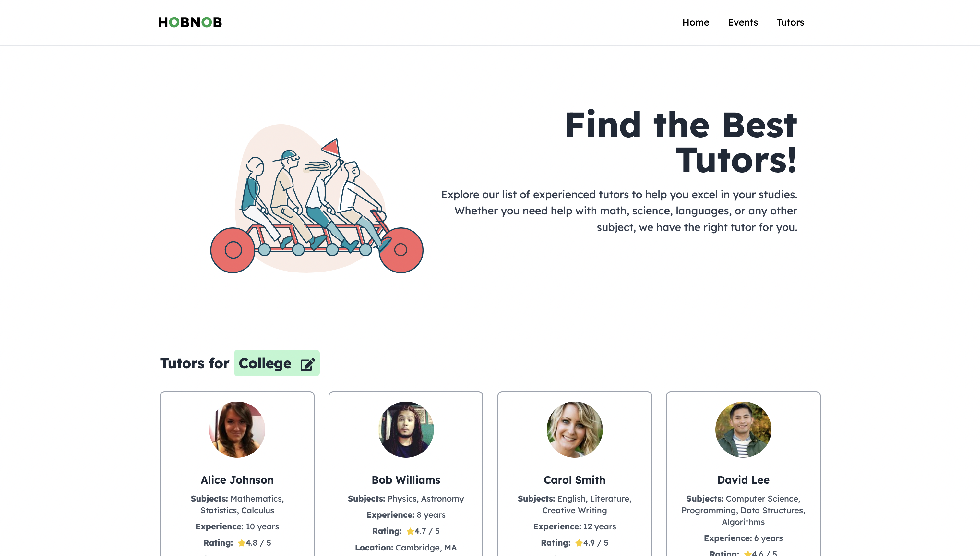
Task: Select Carol Smith's profile photo
Action: pos(575,429)
